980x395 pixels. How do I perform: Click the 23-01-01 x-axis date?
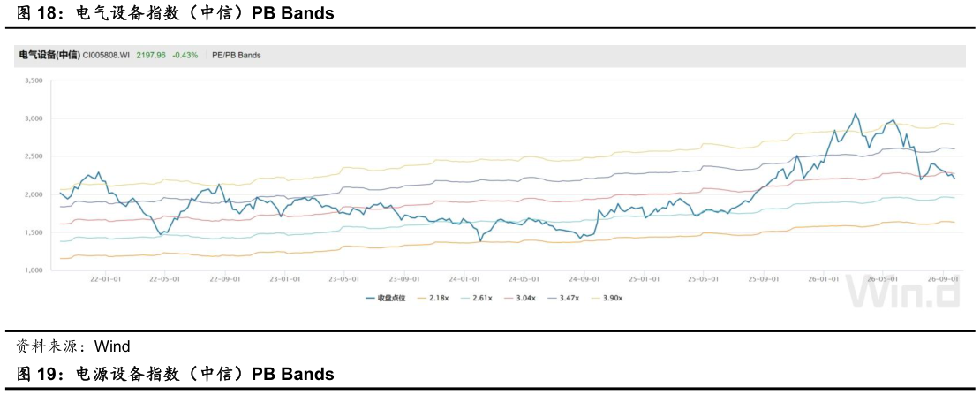tap(284, 279)
